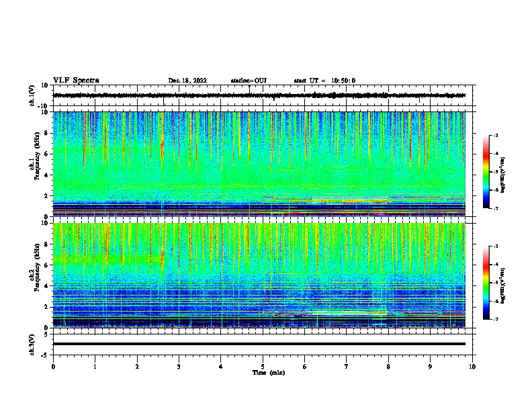Viewport: 532px width, 411px height.
Task: Click the 'ch.1 Frequency (kHz)' axis label
Action: pos(35,156)
